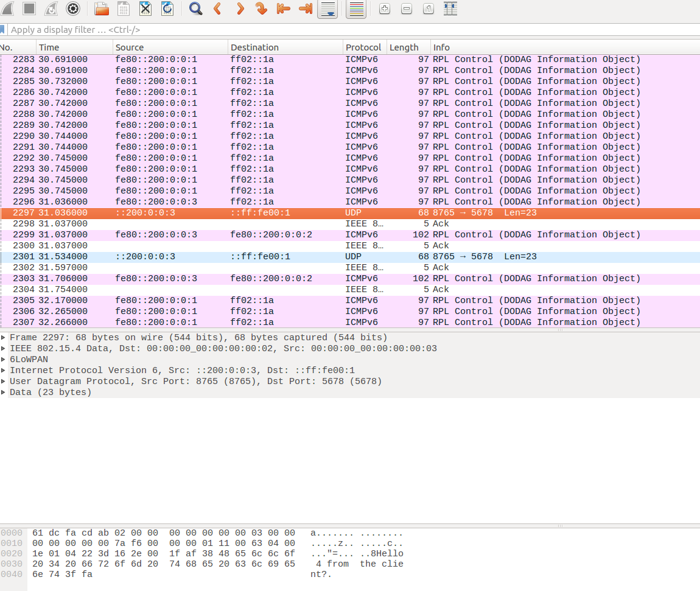Zoom out the packet text
700x591 pixels.
point(406,8)
